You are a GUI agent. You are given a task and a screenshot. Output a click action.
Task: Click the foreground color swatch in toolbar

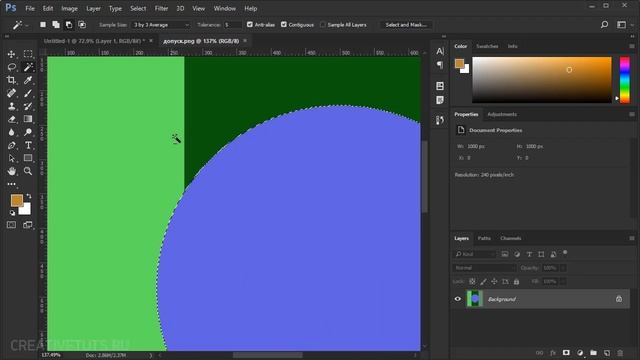click(x=16, y=200)
